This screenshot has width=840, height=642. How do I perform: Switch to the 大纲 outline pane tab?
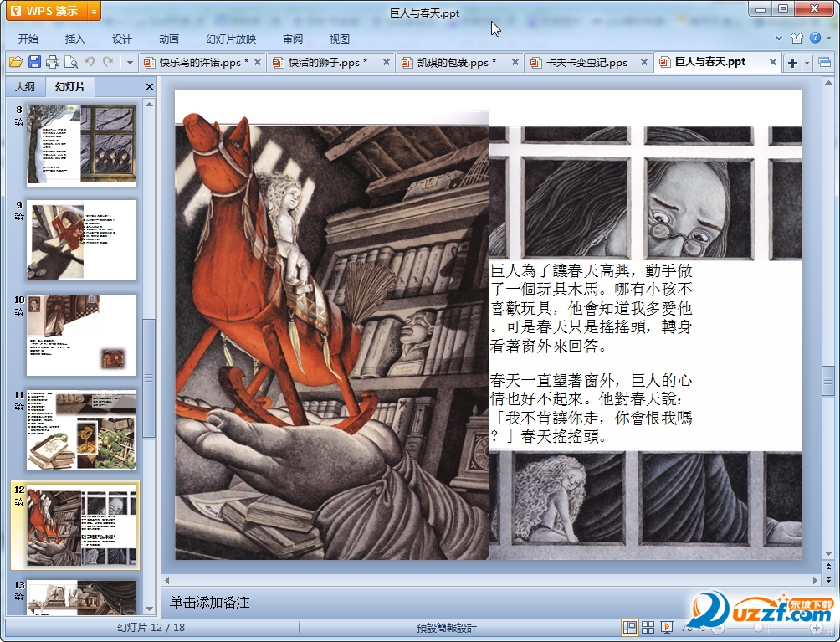(x=24, y=87)
